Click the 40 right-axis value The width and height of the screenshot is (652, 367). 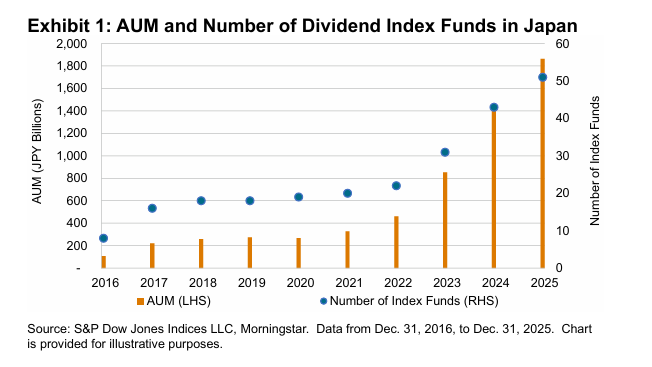pyautogui.click(x=562, y=118)
